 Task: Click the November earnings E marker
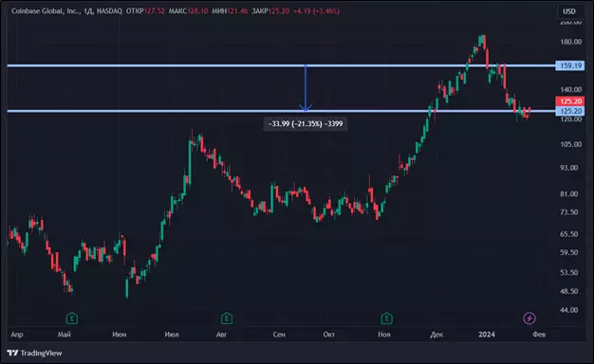386,318
